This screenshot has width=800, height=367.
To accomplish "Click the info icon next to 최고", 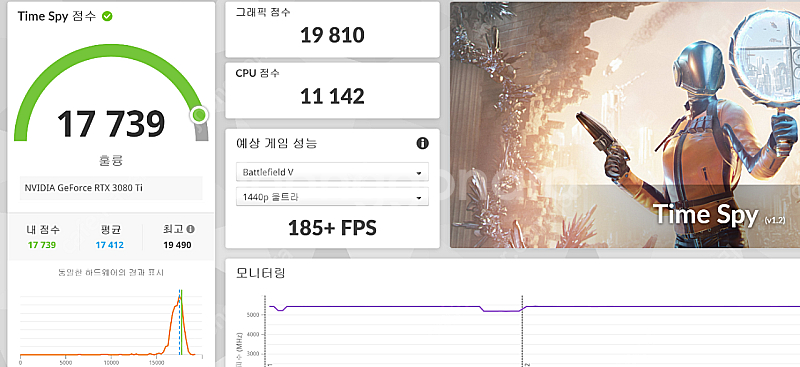I will 191,229.
